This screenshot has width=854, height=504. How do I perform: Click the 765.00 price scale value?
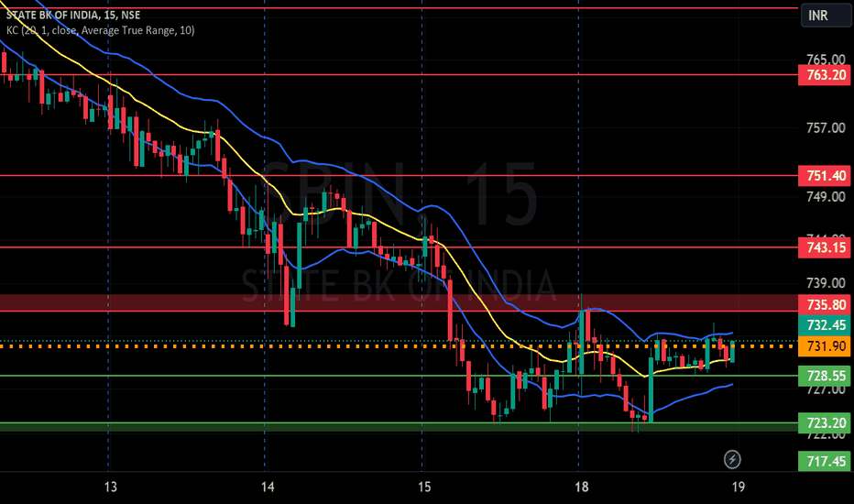(x=826, y=59)
